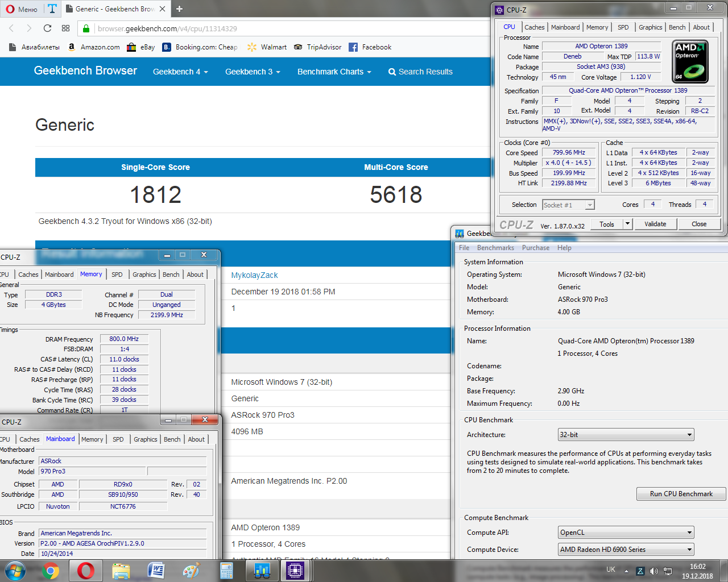Open the Geekbench Help menu
Viewport: 728px width, 582px height.
[x=564, y=248]
